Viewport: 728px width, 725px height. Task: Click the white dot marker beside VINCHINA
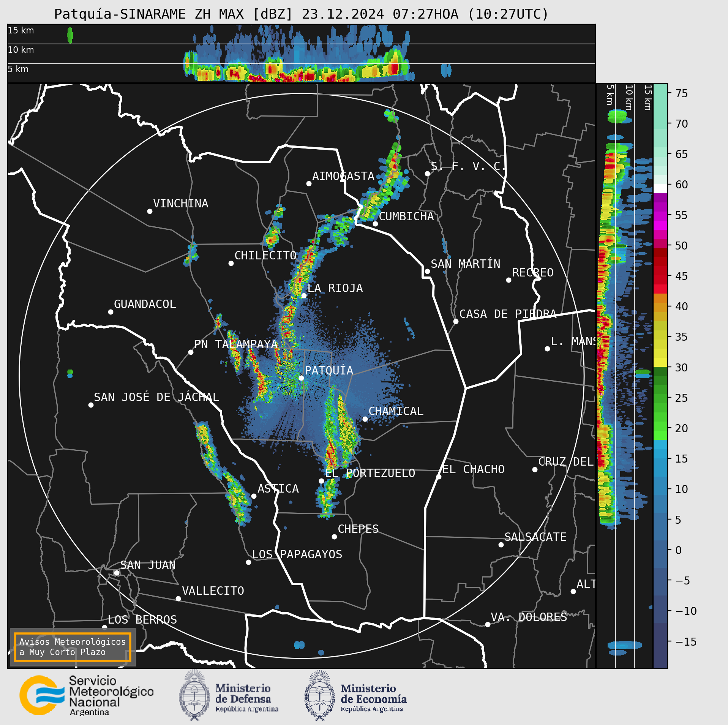click(x=150, y=211)
